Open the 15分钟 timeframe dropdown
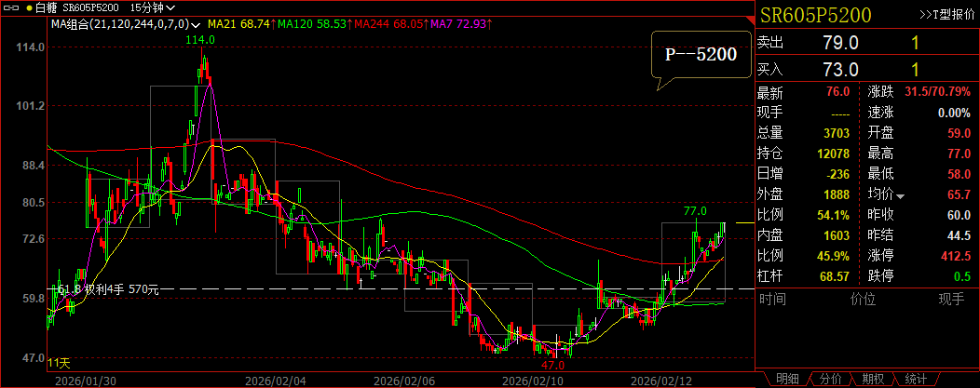980x388 pixels. (x=153, y=7)
